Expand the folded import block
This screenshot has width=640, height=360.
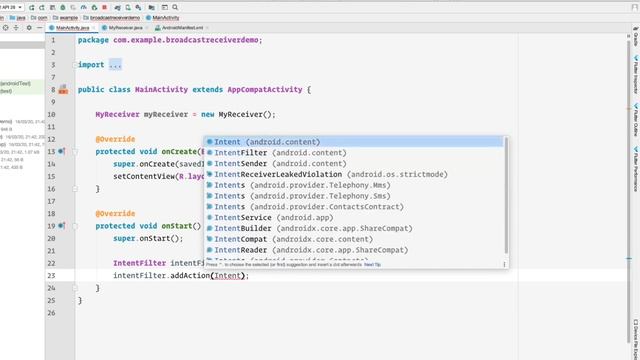(x=75, y=65)
